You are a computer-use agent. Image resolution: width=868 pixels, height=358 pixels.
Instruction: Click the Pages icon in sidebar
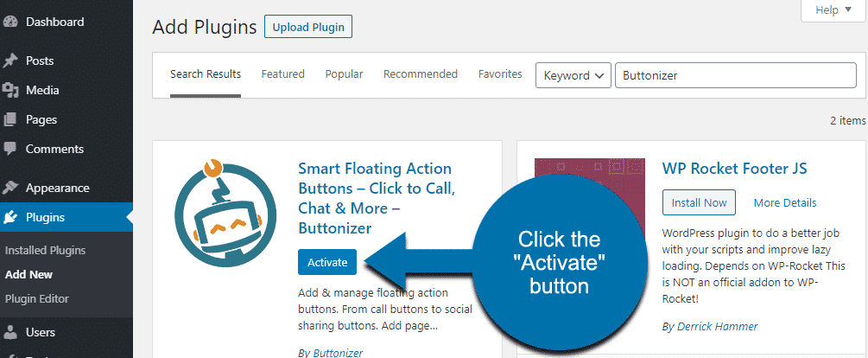(x=10, y=119)
